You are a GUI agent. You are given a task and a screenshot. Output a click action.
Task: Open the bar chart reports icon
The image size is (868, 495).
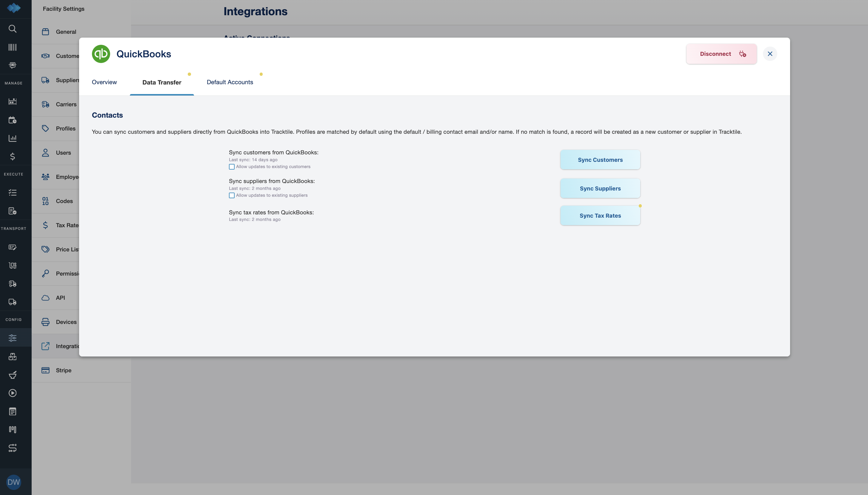(13, 138)
